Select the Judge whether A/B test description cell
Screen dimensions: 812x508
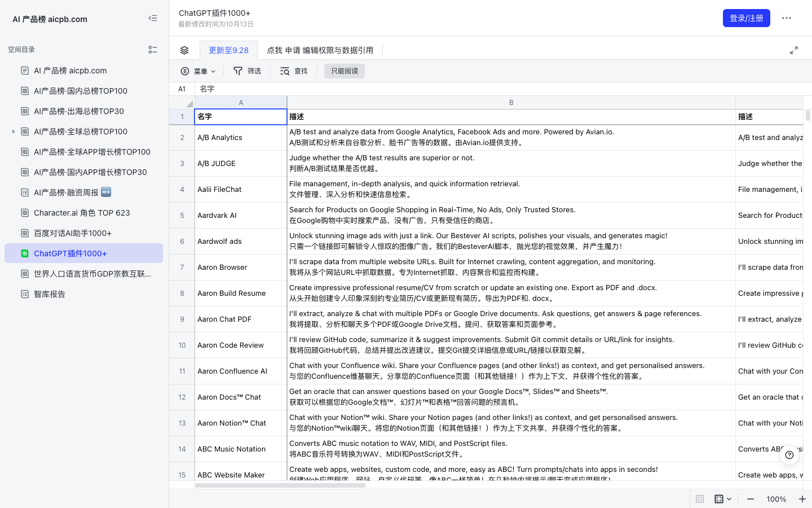click(x=511, y=164)
